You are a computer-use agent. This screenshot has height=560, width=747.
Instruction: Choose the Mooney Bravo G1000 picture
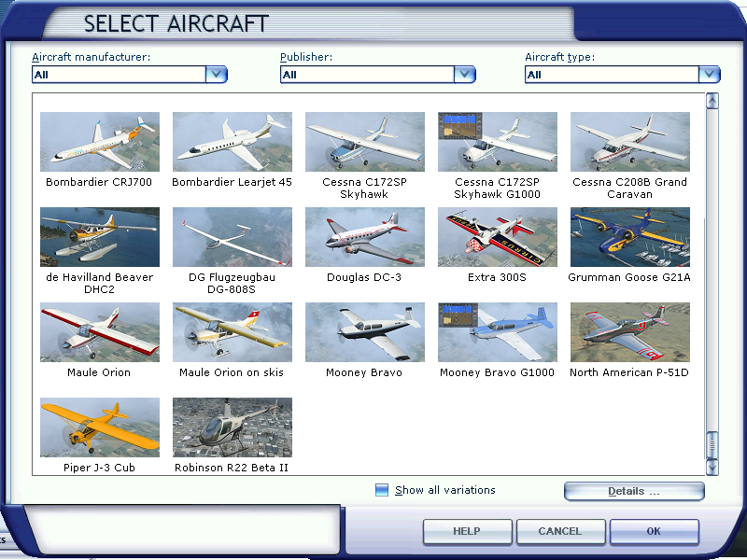coord(498,332)
